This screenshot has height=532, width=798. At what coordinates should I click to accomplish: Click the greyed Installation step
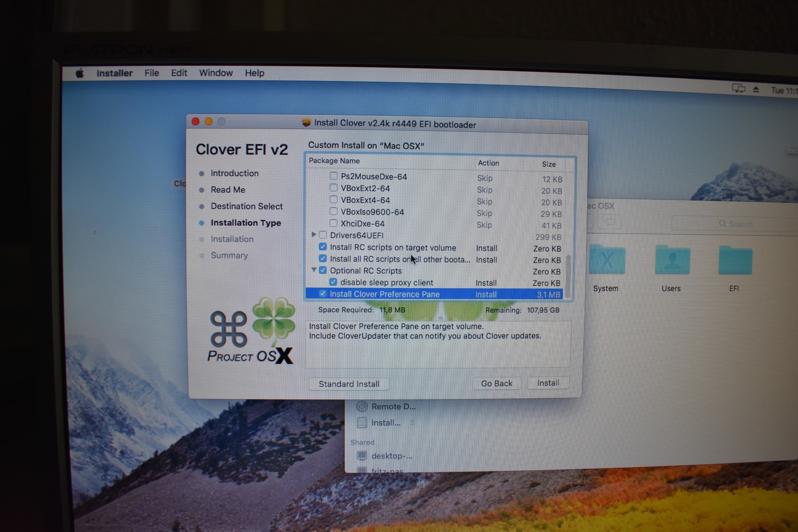[x=232, y=239]
